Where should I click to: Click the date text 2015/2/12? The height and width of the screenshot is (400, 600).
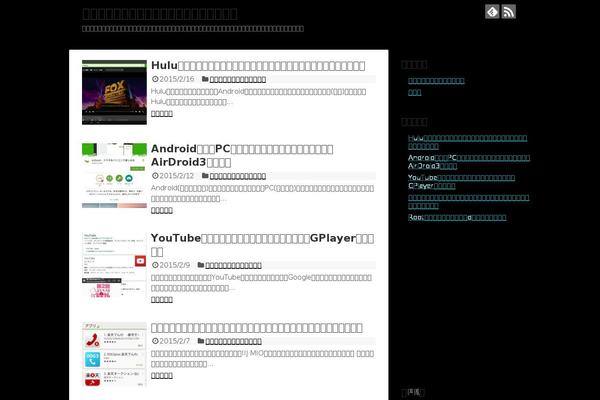(177, 176)
